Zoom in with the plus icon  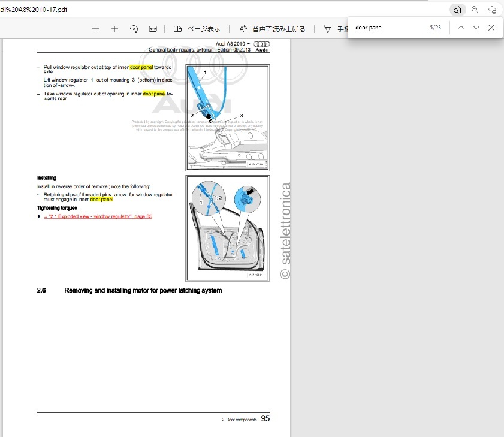point(115,29)
